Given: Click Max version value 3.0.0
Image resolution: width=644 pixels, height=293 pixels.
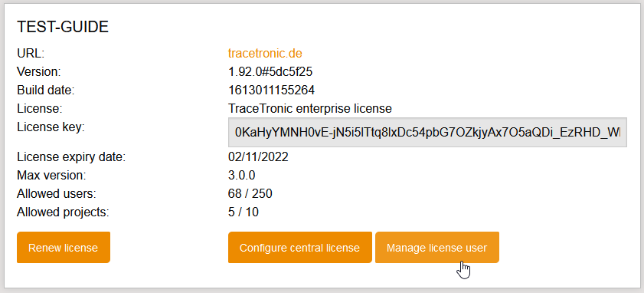Looking at the screenshot, I should click(241, 176).
